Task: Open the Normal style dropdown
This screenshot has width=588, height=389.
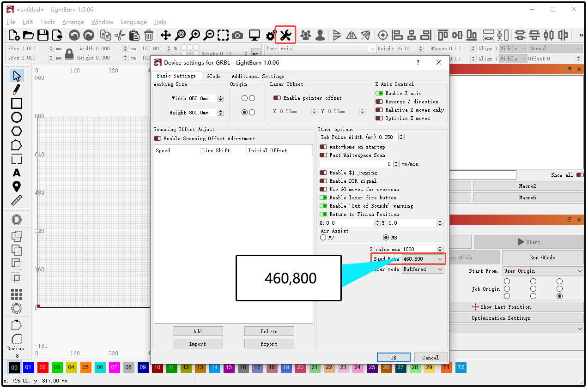Action: pyautogui.click(x=556, y=48)
